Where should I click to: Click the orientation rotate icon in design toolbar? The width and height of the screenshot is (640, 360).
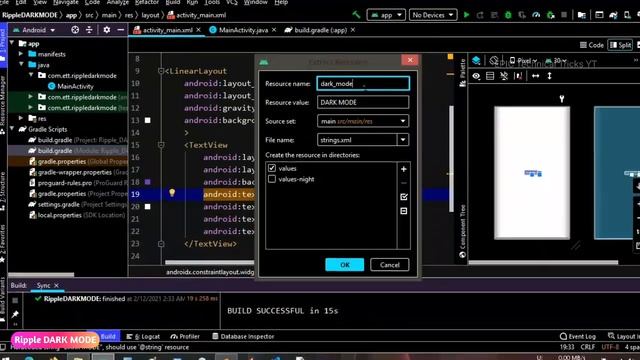[494, 61]
